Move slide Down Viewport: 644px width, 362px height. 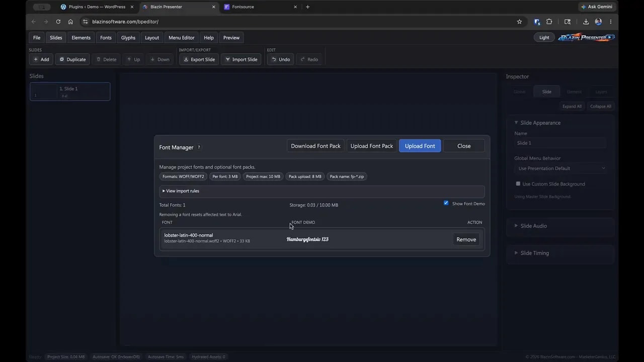point(160,59)
